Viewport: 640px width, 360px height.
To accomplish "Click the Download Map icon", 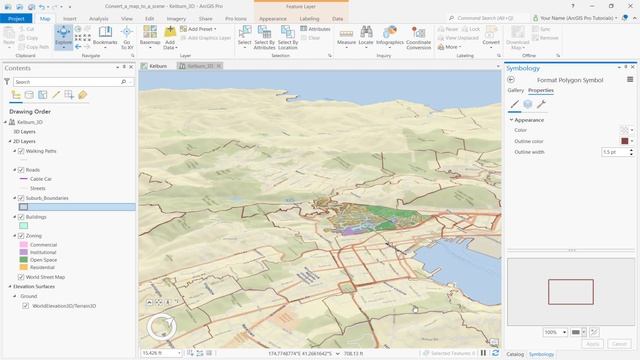I will click(x=518, y=32).
